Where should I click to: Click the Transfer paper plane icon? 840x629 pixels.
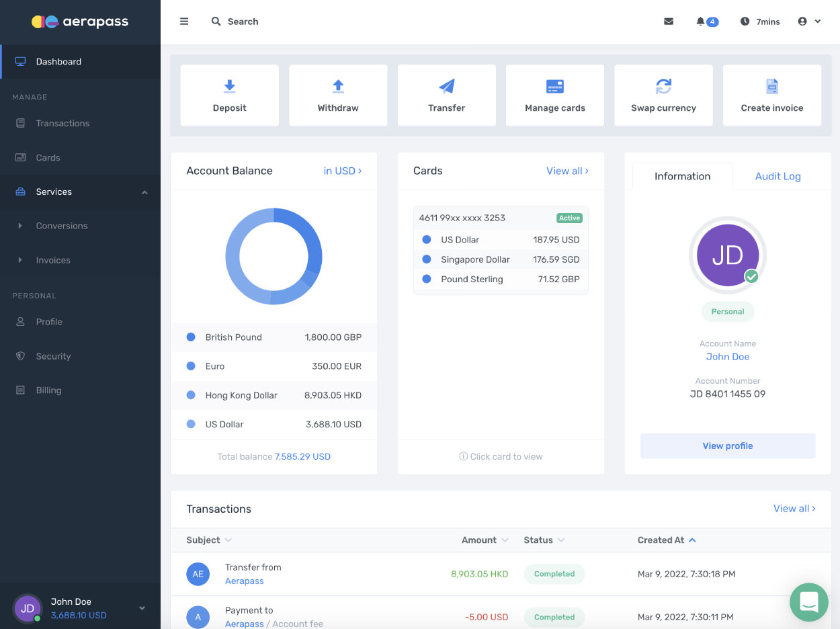(x=447, y=86)
